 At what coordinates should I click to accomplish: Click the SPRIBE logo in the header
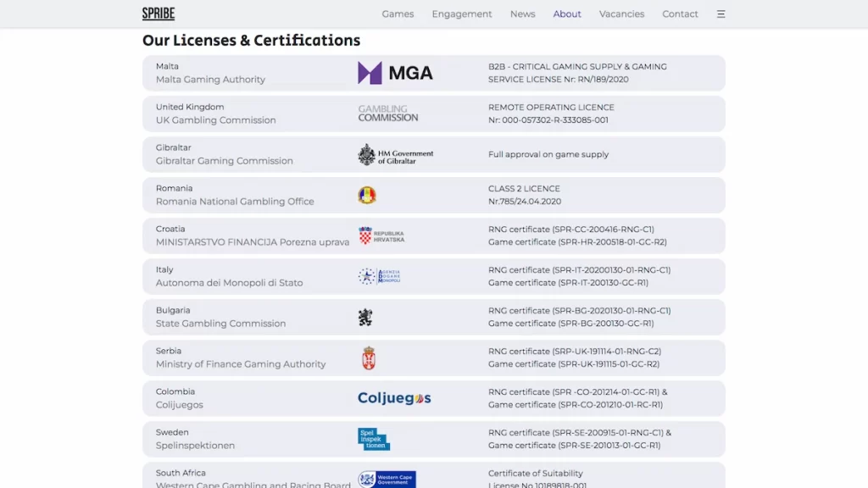click(x=159, y=14)
